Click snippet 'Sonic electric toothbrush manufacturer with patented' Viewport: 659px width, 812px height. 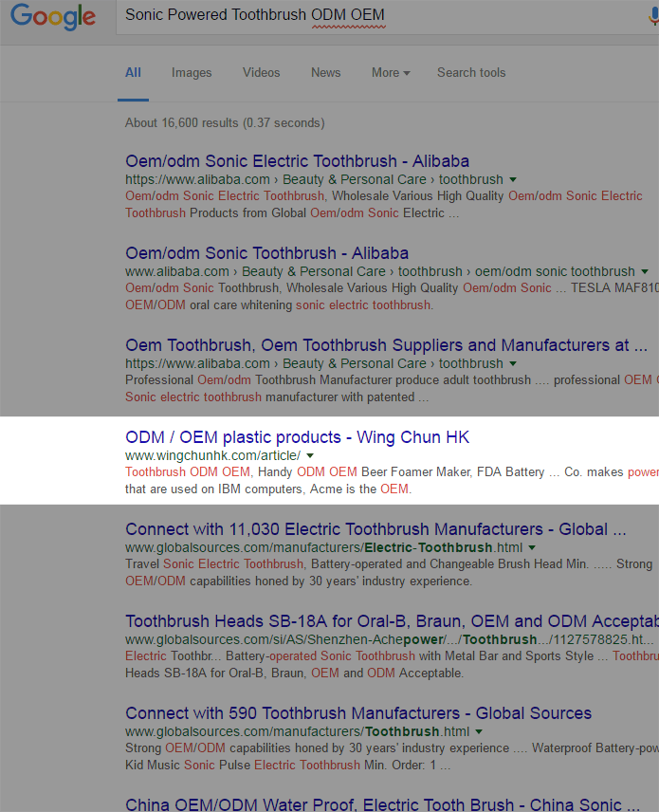pos(277,397)
